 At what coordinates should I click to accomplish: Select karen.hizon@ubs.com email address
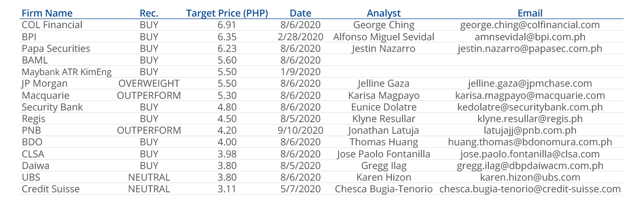530,177
